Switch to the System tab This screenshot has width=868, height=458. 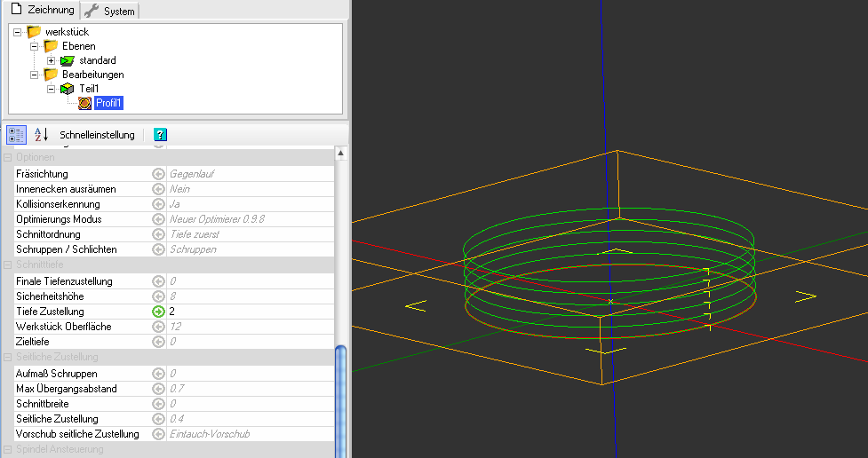[x=110, y=10]
